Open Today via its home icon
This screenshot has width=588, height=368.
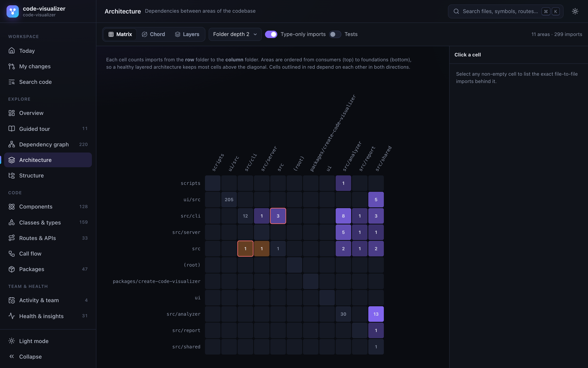[x=12, y=51]
